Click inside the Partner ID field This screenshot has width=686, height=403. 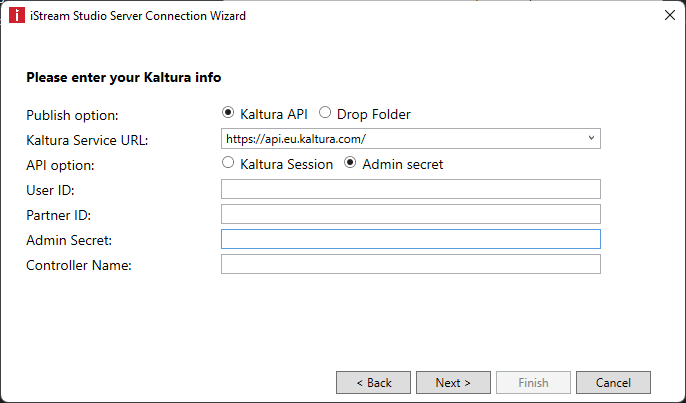pyautogui.click(x=410, y=214)
